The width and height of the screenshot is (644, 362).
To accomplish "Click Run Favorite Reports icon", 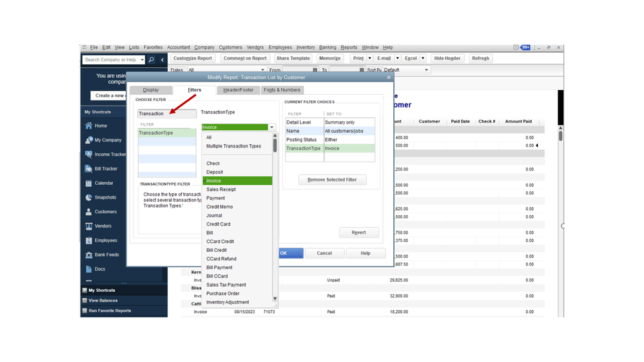I will point(84,310).
